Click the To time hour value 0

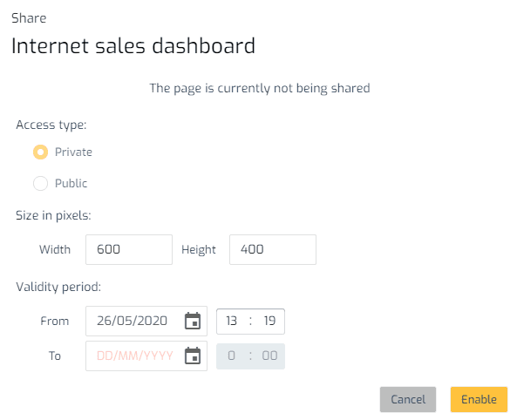pyautogui.click(x=231, y=356)
